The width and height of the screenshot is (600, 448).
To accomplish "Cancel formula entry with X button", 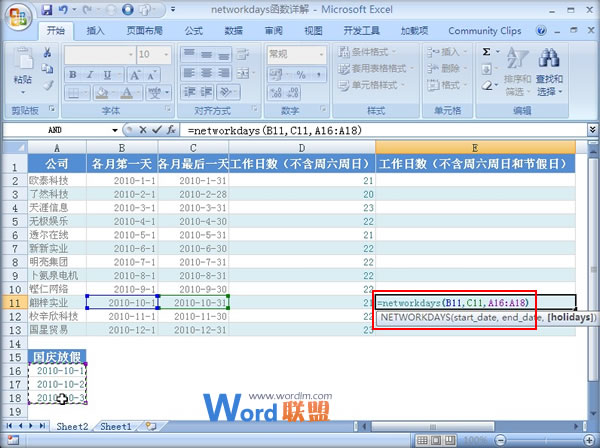I will point(143,130).
